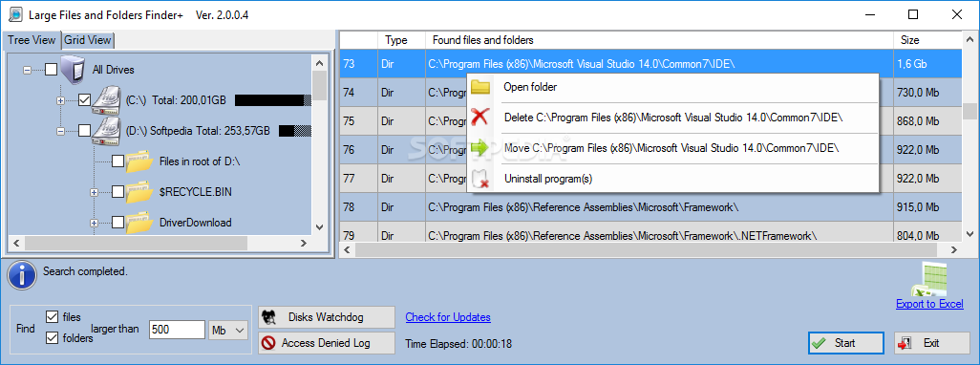Click the D:\ drive usage bar
Image resolution: width=980 pixels, height=365 pixels.
295,131
